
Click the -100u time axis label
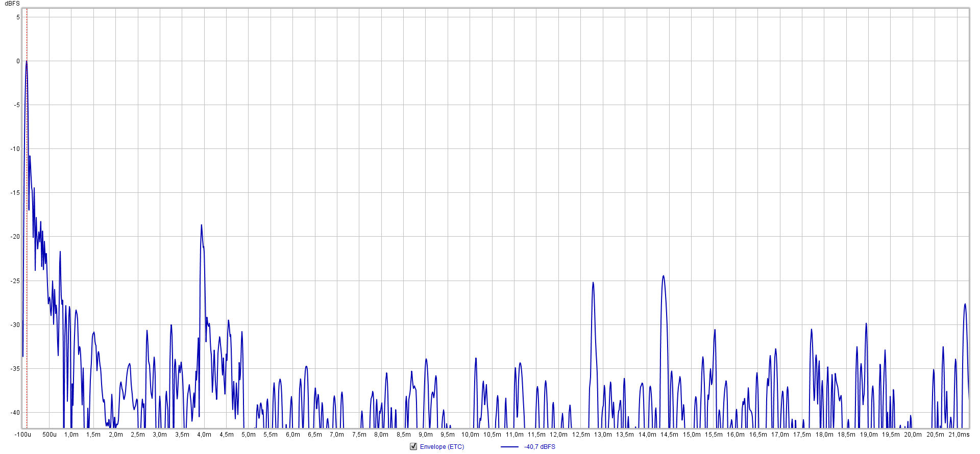[x=23, y=435]
